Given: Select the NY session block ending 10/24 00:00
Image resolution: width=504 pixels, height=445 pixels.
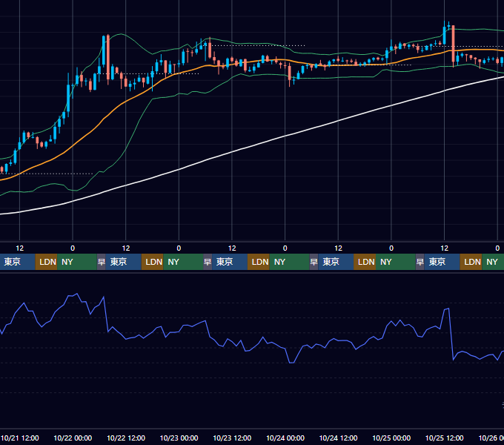Looking at the screenshot, I should click(289, 262).
